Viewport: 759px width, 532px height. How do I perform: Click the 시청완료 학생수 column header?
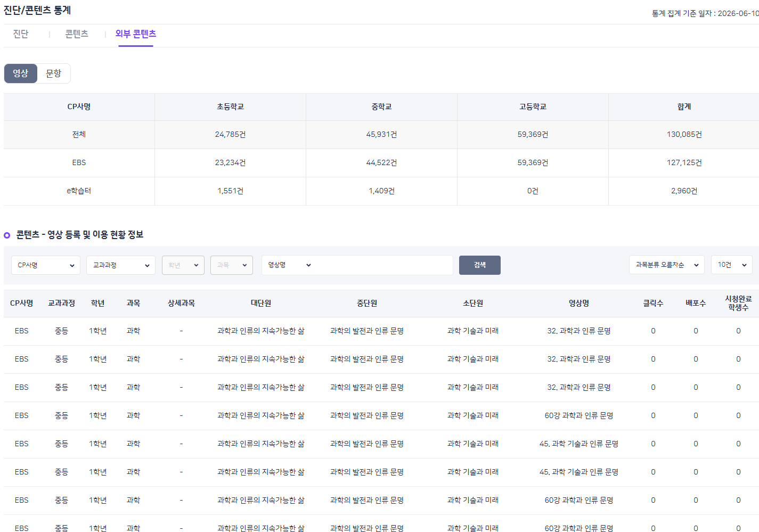738,304
